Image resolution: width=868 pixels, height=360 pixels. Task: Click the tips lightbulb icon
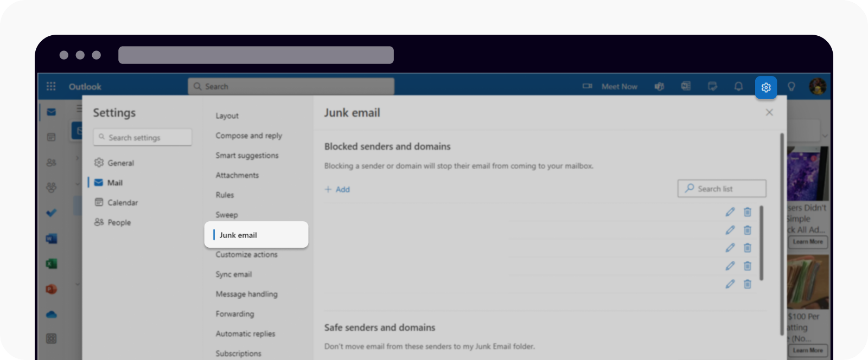pyautogui.click(x=792, y=86)
